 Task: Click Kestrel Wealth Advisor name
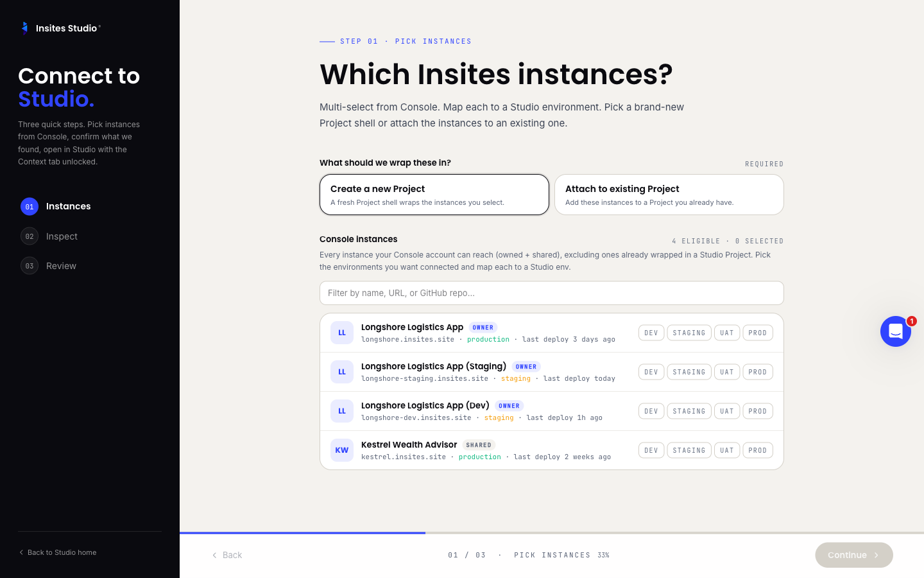coord(409,444)
